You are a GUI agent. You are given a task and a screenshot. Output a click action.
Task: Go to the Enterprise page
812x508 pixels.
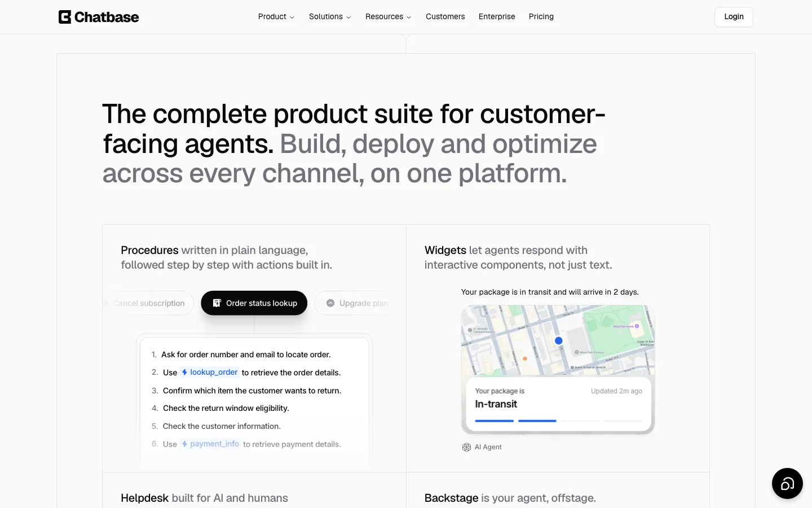497,17
